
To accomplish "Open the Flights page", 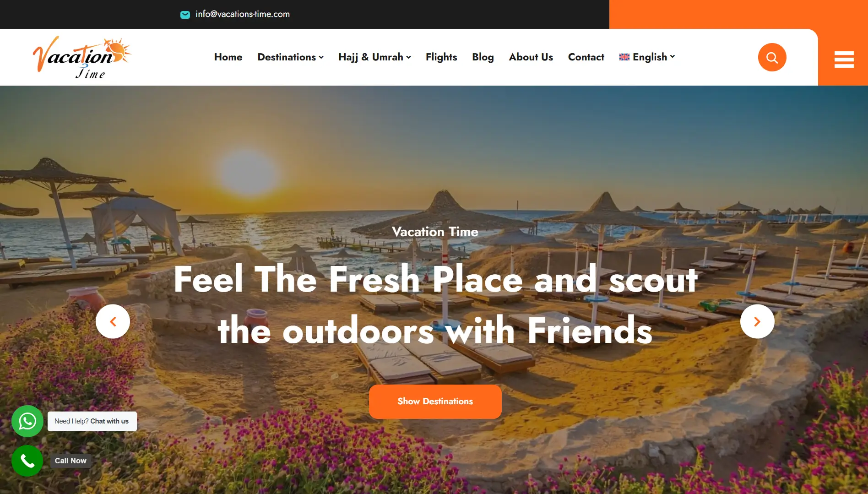I will tap(441, 57).
